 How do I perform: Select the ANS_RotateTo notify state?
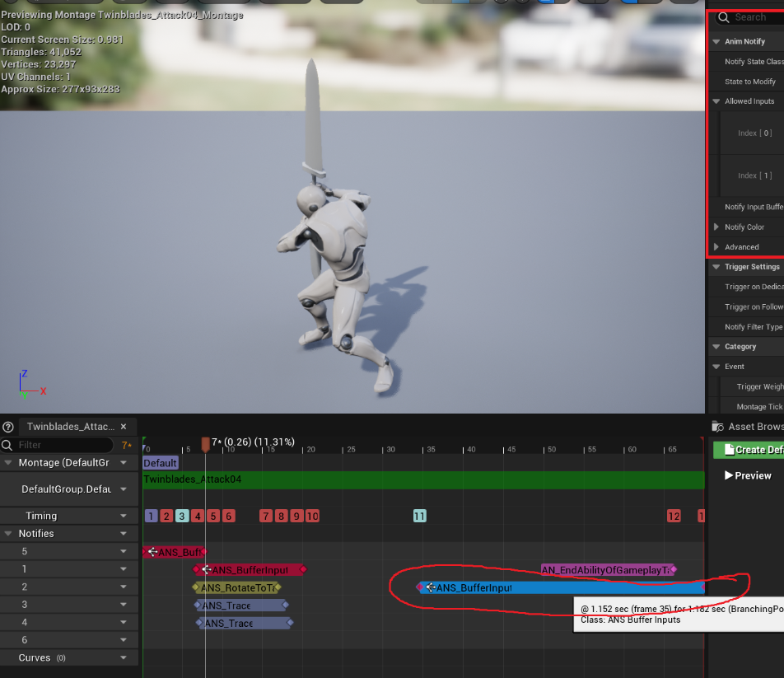[237, 587]
